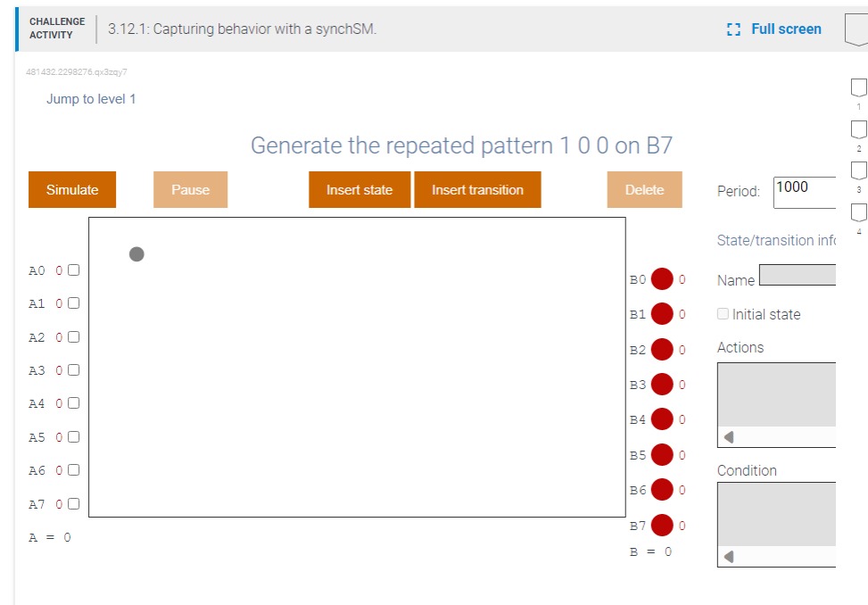Select the level 2 shield icon

point(857,129)
